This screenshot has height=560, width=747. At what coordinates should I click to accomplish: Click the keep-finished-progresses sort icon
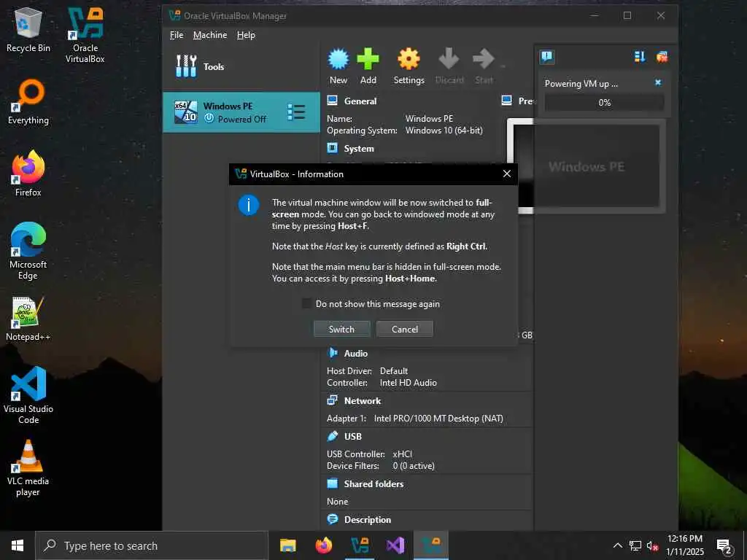click(640, 57)
